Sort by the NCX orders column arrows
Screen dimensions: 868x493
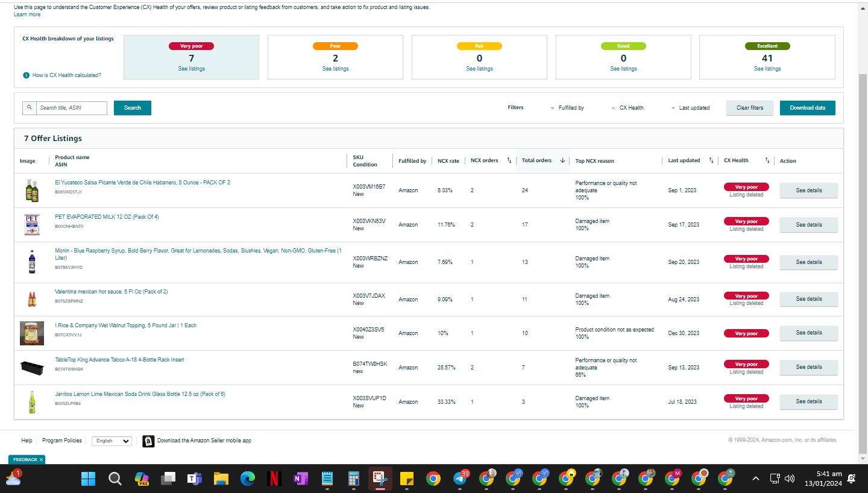click(x=509, y=160)
